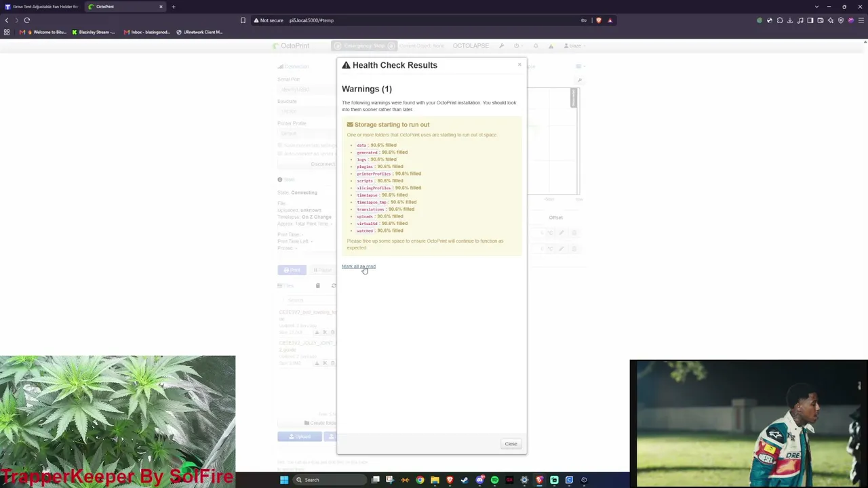Screen dimensions: 868x488
Task: Open the blaze user account menu
Action: coord(574,45)
